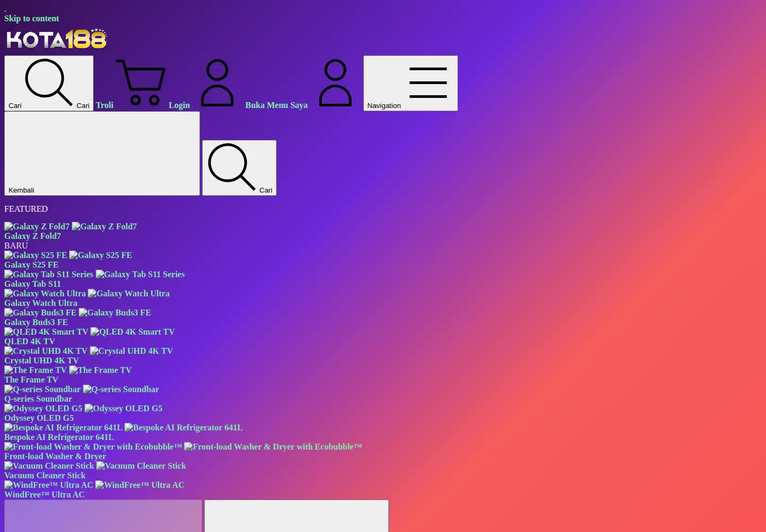Open the Navigation hamburger menu
The image size is (766, 532).
pos(411,84)
